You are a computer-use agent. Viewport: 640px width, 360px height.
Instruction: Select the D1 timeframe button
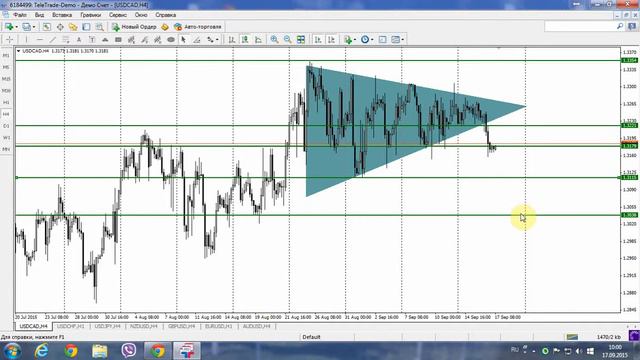point(6,126)
